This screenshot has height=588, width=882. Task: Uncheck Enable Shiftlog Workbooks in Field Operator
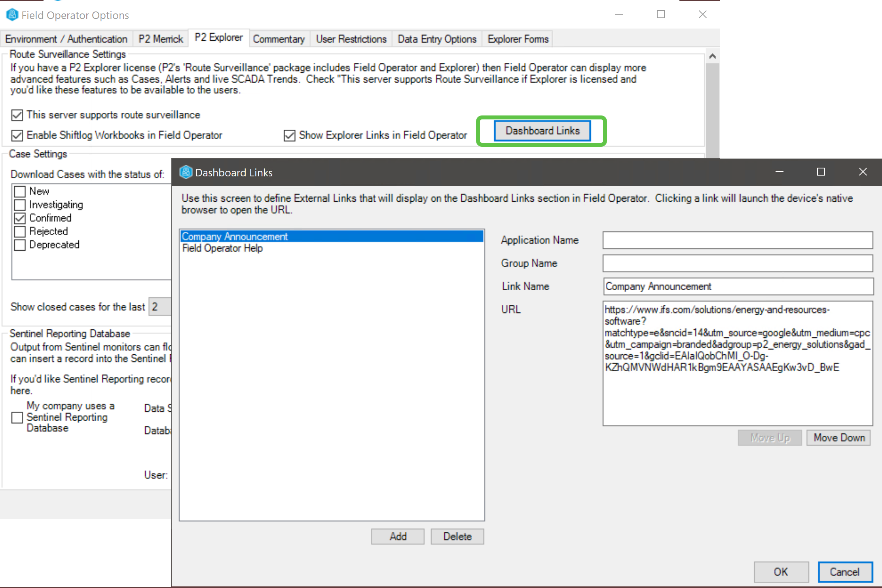click(17, 136)
